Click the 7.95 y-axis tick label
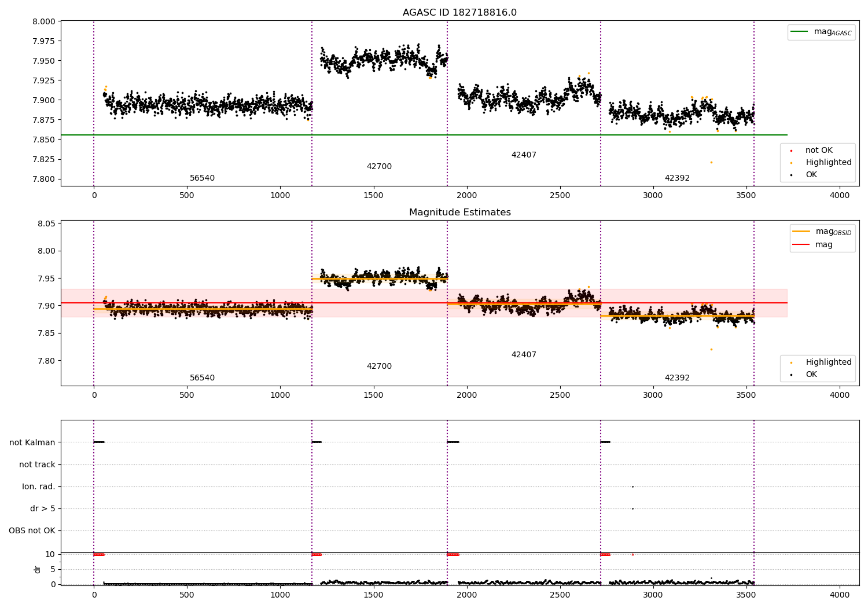 point(46,279)
